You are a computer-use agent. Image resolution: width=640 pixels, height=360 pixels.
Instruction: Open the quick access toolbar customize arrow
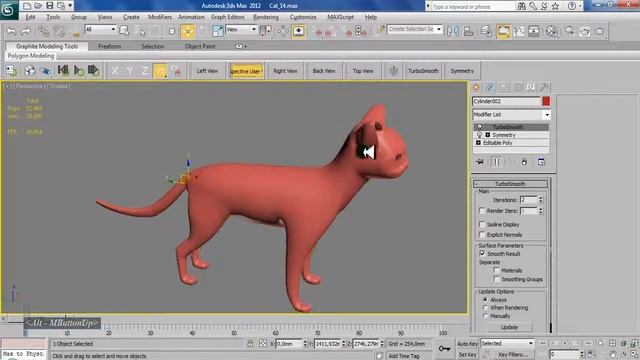coord(70,6)
